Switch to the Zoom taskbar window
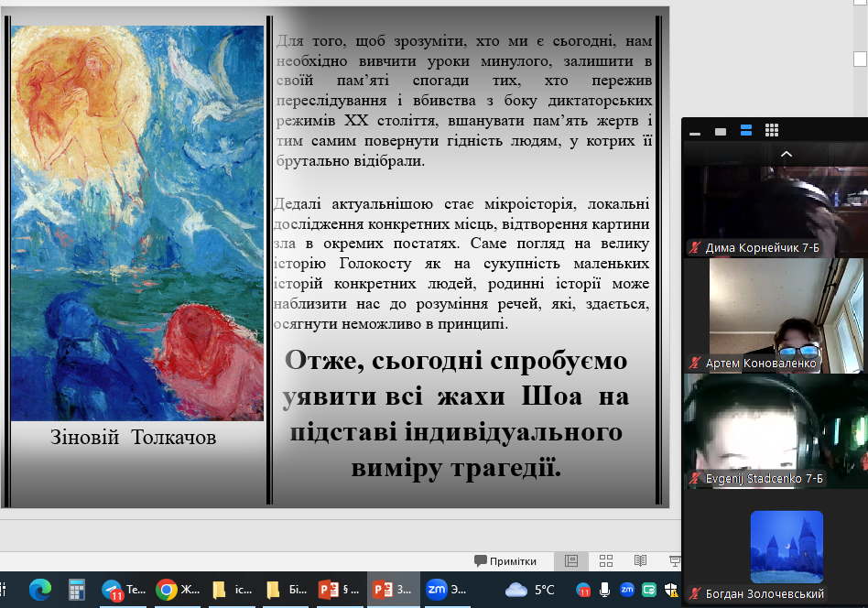The width and height of the screenshot is (868, 608). pos(448,590)
